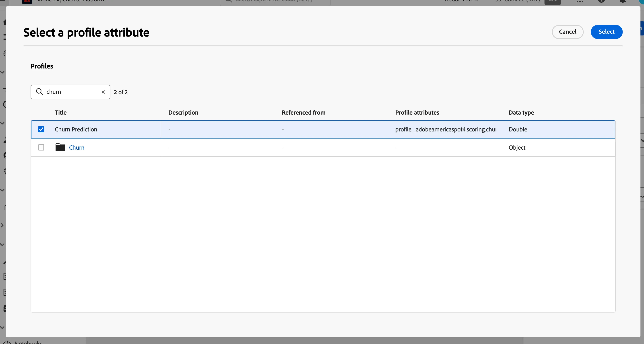Click the Select button

click(607, 32)
